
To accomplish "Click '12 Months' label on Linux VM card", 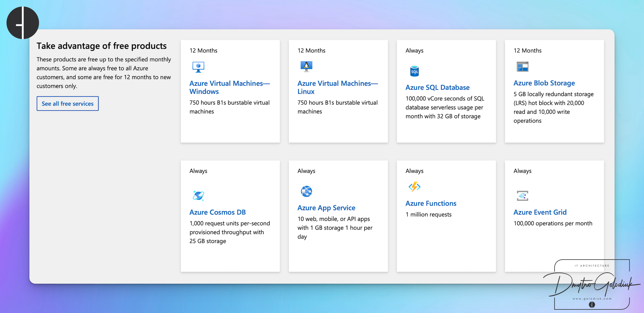I will coord(312,50).
